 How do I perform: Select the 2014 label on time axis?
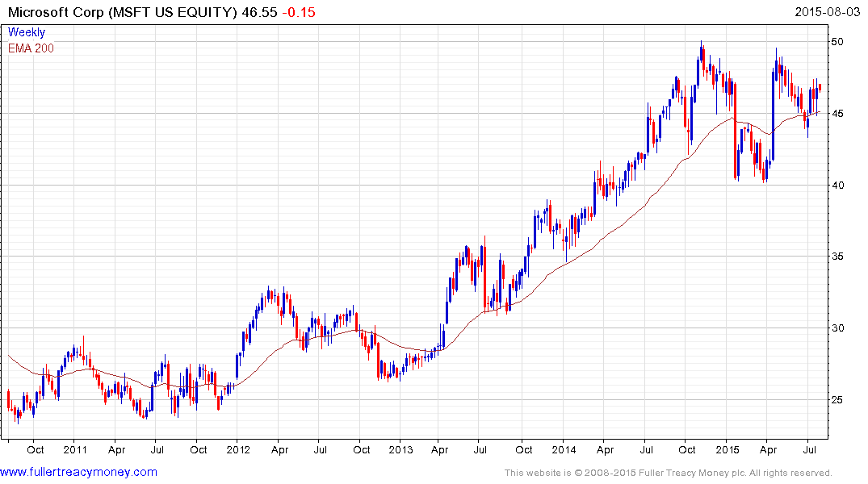(x=564, y=449)
